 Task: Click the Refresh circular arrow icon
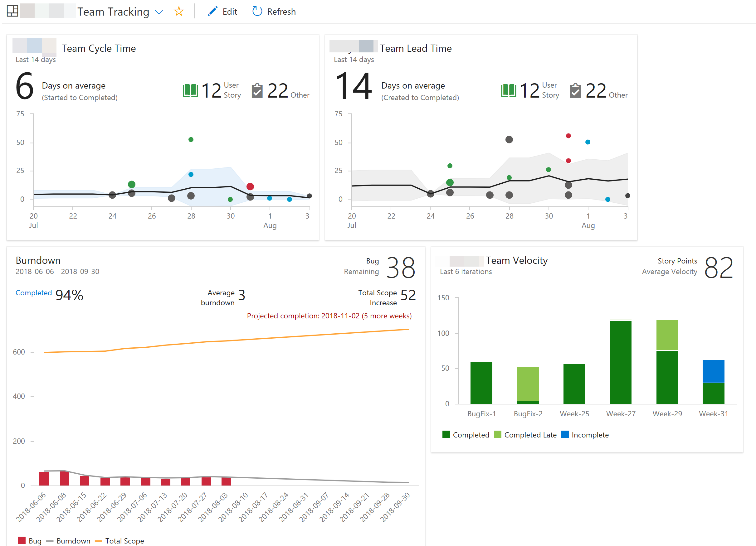pos(257,12)
